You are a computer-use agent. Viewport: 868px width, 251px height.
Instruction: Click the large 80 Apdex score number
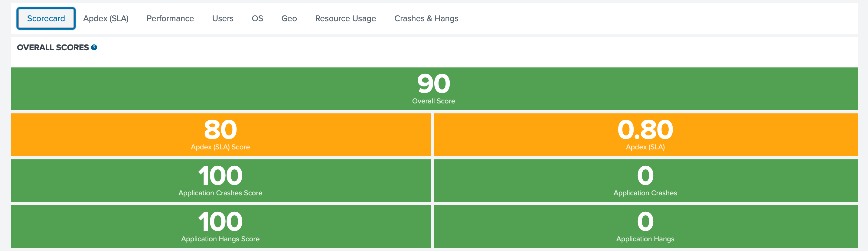coord(220,130)
